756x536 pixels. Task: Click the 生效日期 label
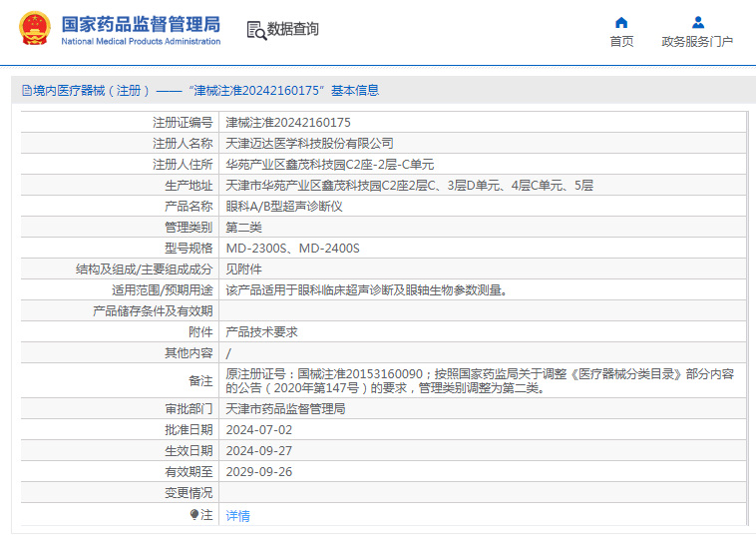click(x=189, y=451)
